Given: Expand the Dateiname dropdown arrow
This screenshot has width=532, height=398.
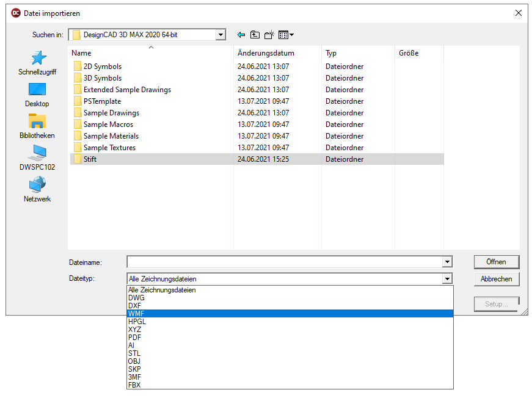Looking at the screenshot, I should [x=448, y=262].
